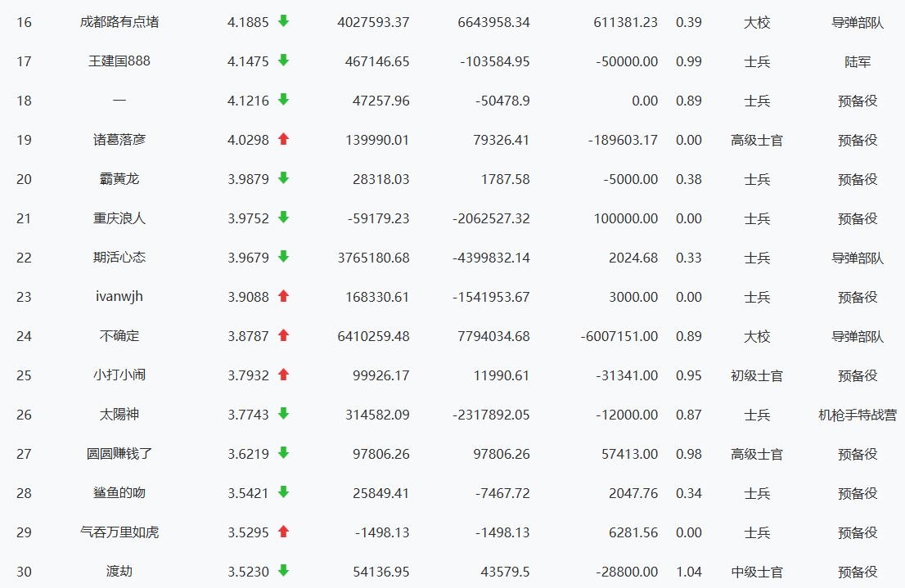Click 中级士官 rank for 渡劫
This screenshot has width=905, height=588.
tap(757, 572)
